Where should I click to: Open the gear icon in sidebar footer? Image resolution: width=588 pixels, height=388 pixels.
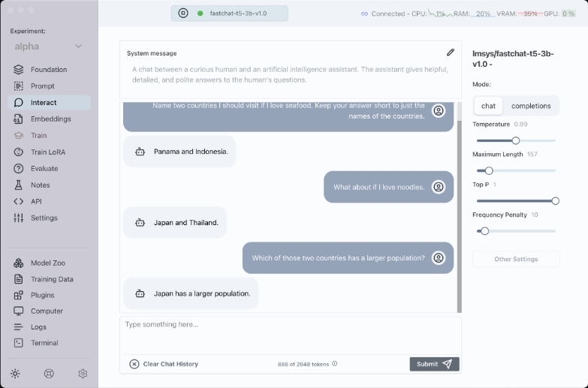(83, 373)
